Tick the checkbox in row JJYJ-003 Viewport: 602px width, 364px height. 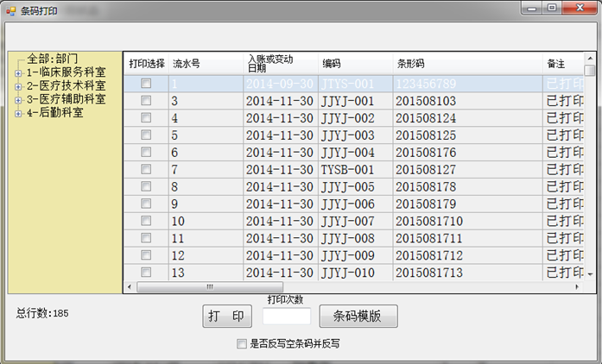click(x=146, y=135)
